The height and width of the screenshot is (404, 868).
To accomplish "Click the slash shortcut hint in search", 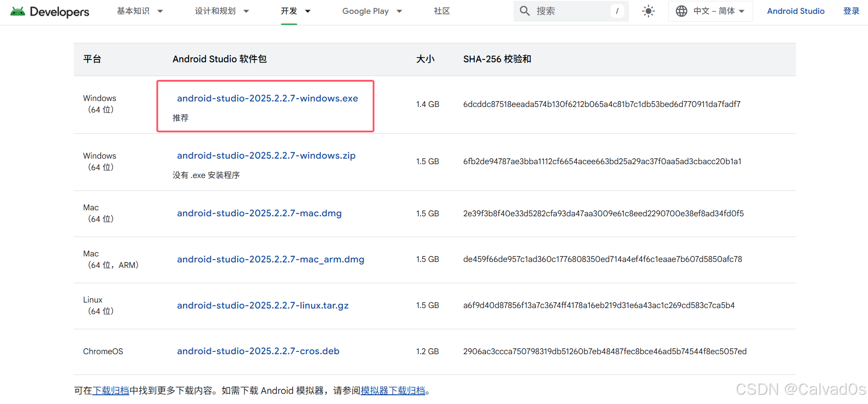I will coord(617,11).
